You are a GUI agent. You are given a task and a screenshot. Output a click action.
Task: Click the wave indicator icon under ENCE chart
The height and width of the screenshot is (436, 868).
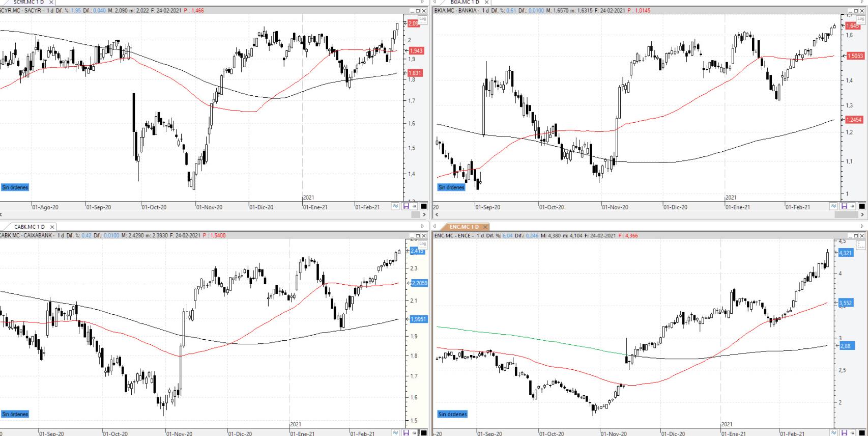833,433
